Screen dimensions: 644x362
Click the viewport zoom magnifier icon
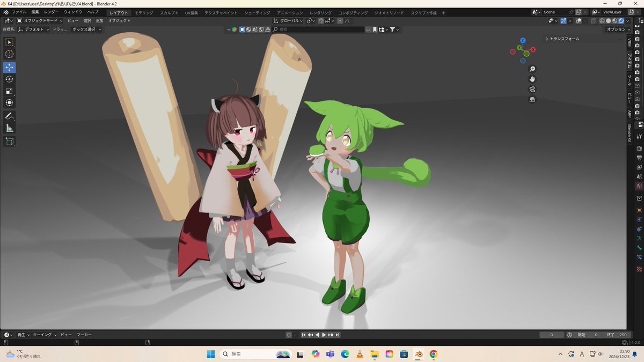pos(532,69)
